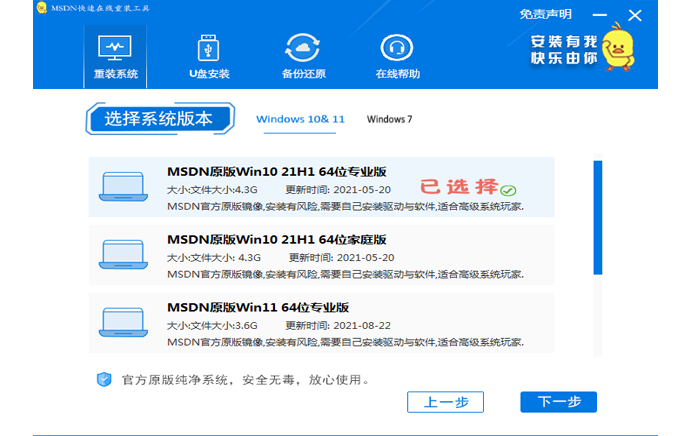Click the 安装有我 快乐由你 slogan
Screen dimensions: 690x436
[x=564, y=50]
